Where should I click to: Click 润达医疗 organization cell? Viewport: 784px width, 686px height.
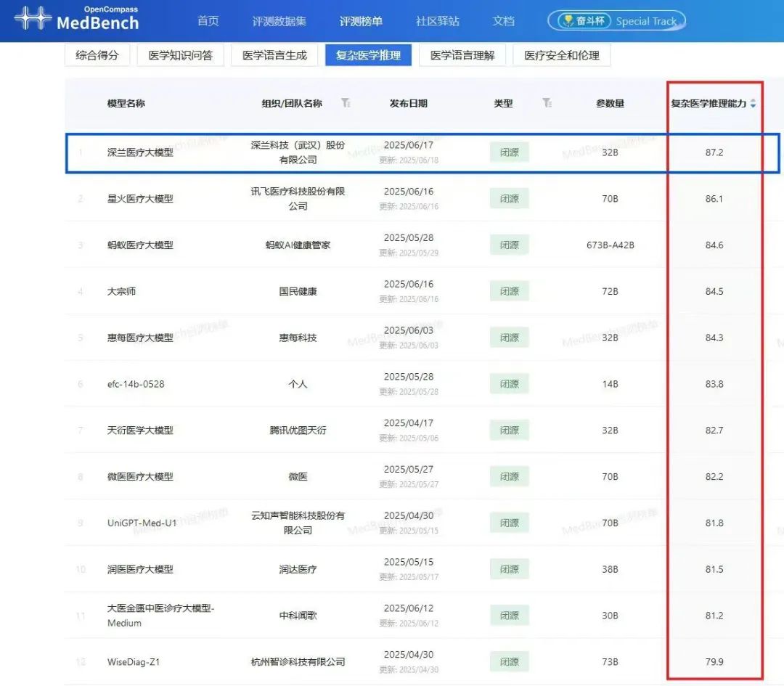pos(298,569)
